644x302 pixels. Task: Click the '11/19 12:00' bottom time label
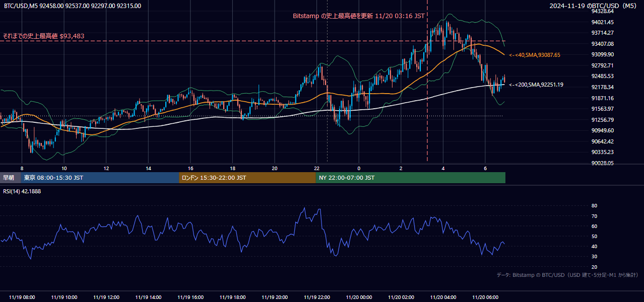[x=106, y=297]
